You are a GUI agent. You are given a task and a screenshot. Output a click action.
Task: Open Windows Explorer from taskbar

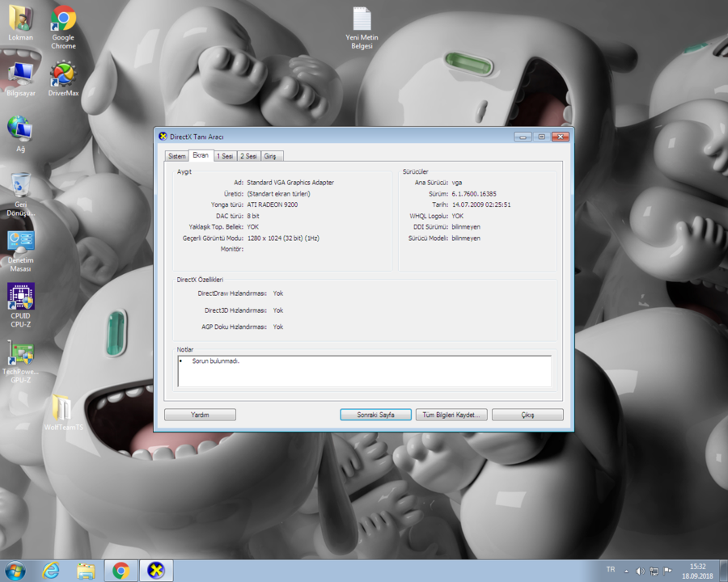tap(86, 571)
